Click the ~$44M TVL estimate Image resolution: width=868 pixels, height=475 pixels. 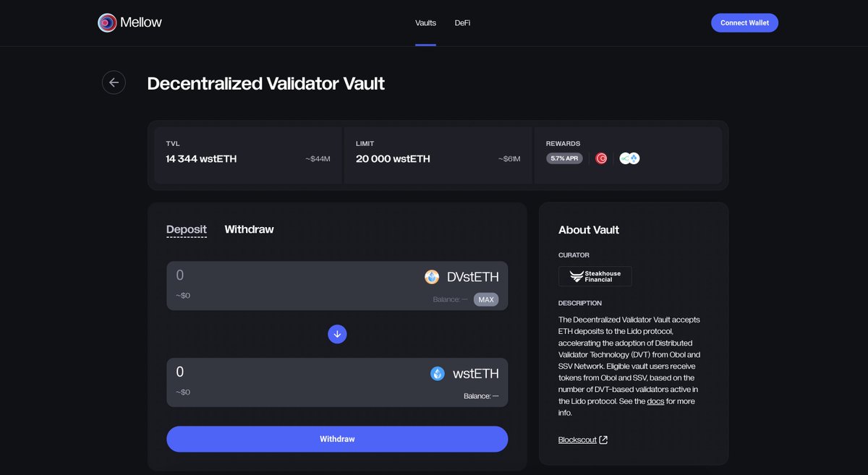coord(318,159)
